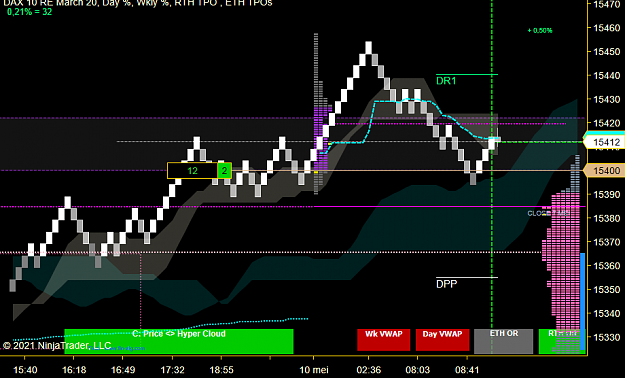Click the 15360 price axis label
The height and width of the screenshot is (378, 625).
[x=607, y=266]
